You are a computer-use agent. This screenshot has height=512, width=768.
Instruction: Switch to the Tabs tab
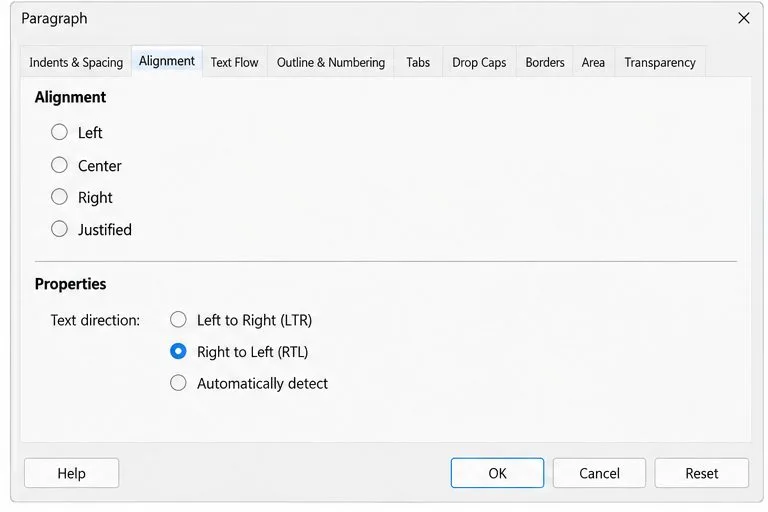pyautogui.click(x=418, y=62)
